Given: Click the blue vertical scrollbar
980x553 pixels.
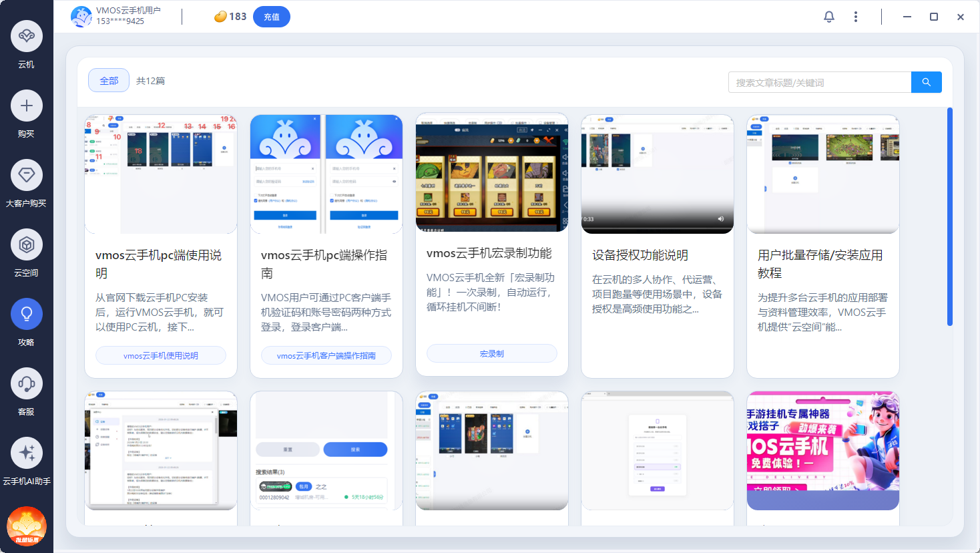Looking at the screenshot, I should (x=950, y=216).
